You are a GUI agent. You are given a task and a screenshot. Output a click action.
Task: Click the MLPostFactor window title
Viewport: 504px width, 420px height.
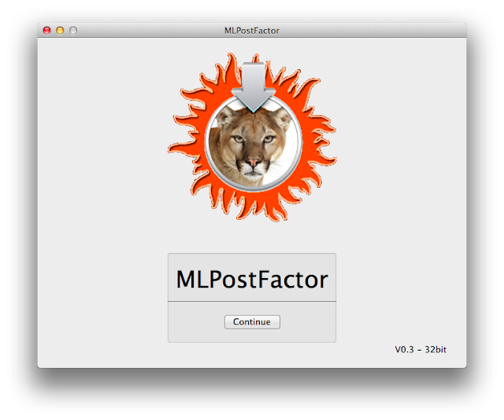[252, 31]
